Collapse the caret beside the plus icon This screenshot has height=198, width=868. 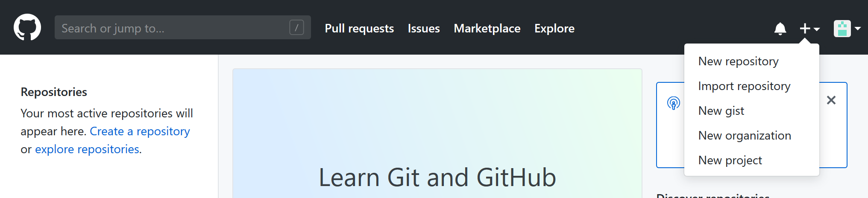click(x=817, y=29)
